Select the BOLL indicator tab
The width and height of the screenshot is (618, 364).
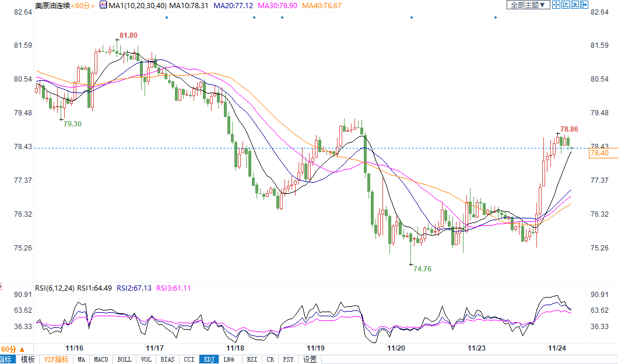124,359
